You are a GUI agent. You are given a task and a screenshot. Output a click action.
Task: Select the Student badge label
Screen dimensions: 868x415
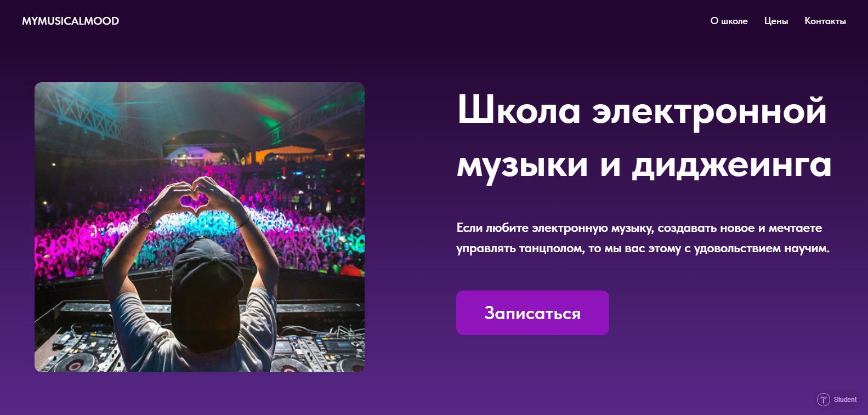[x=845, y=400]
